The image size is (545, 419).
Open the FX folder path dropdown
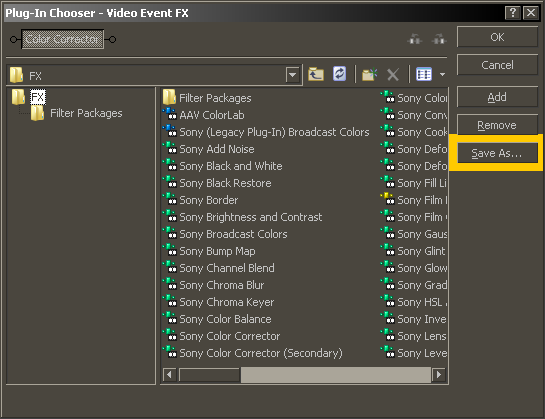click(x=293, y=75)
